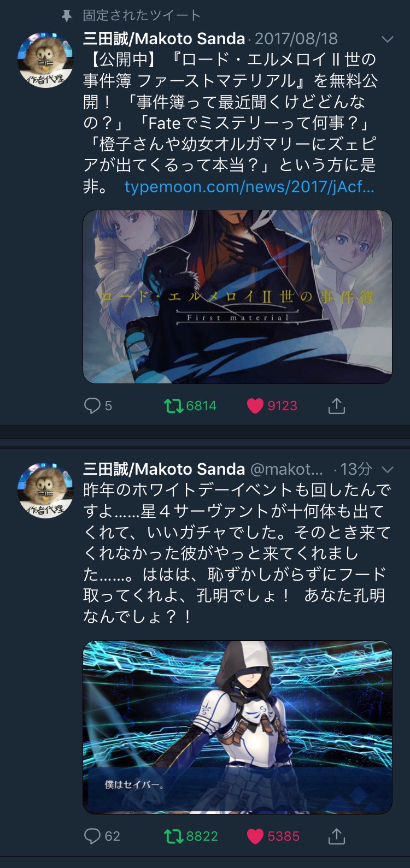Unlike the pinned tweet showing 9123 likes
Viewport: 410px width, 868px height.
(272, 406)
